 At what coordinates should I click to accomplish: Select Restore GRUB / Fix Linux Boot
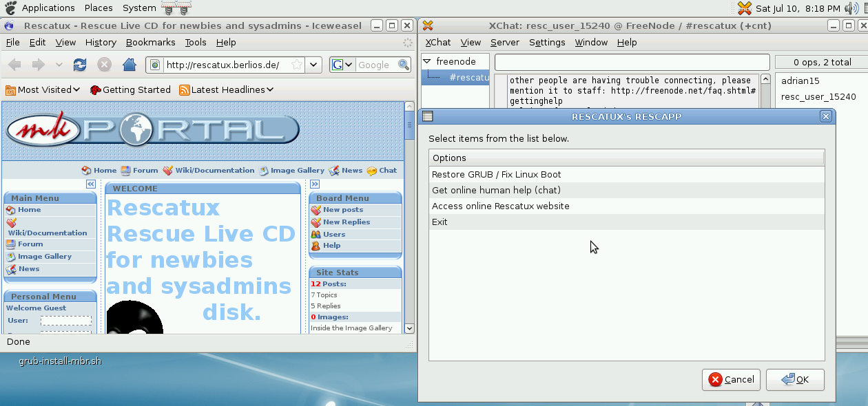tap(496, 175)
